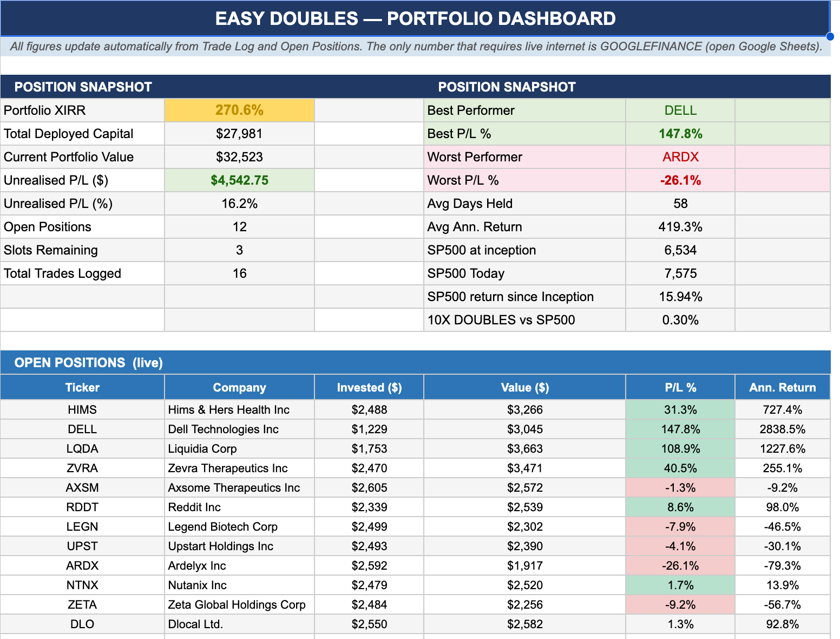Click the 'Value ($)' column header
The image size is (840, 639).
tap(524, 387)
